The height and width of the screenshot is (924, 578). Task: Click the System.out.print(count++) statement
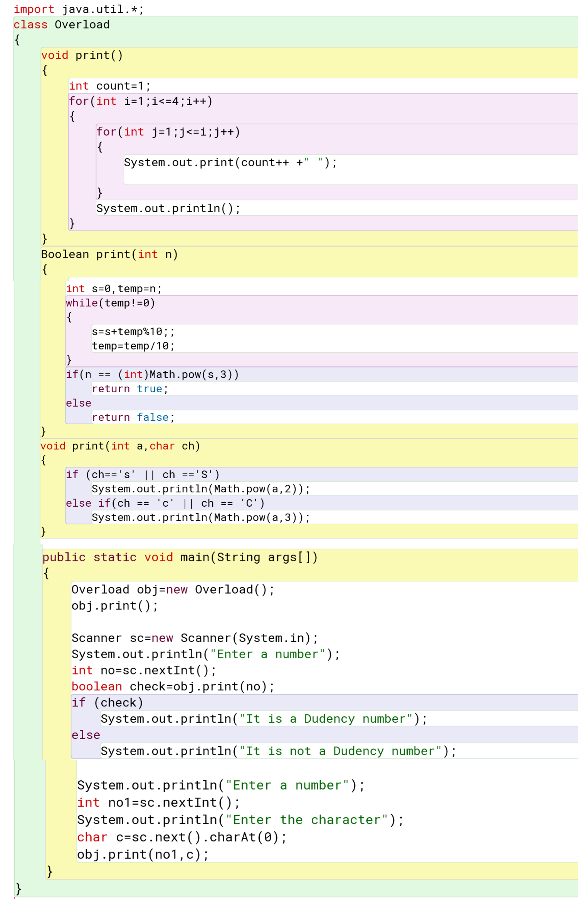pyautogui.click(x=230, y=162)
